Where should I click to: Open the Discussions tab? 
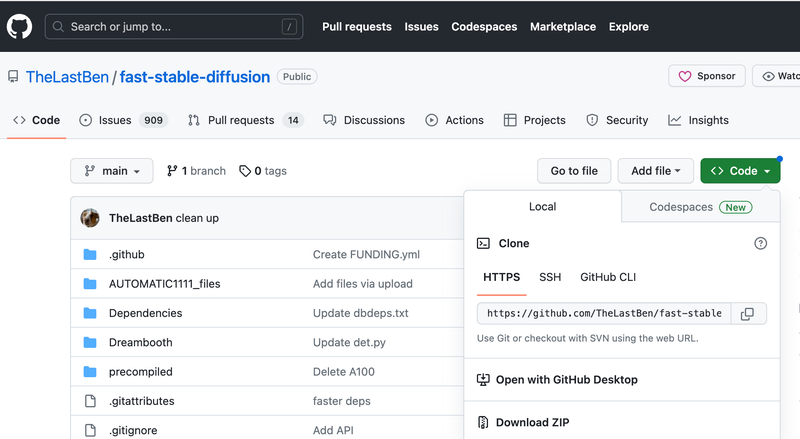point(364,120)
